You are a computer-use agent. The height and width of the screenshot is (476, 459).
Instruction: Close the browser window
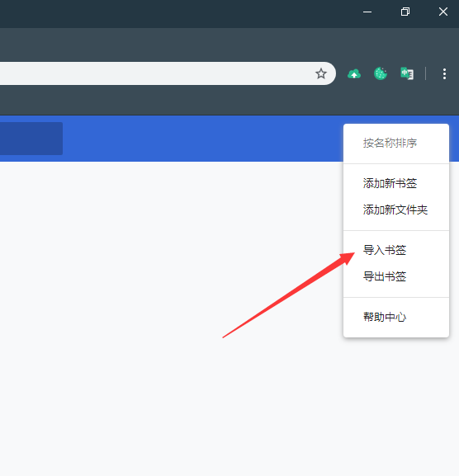point(442,12)
